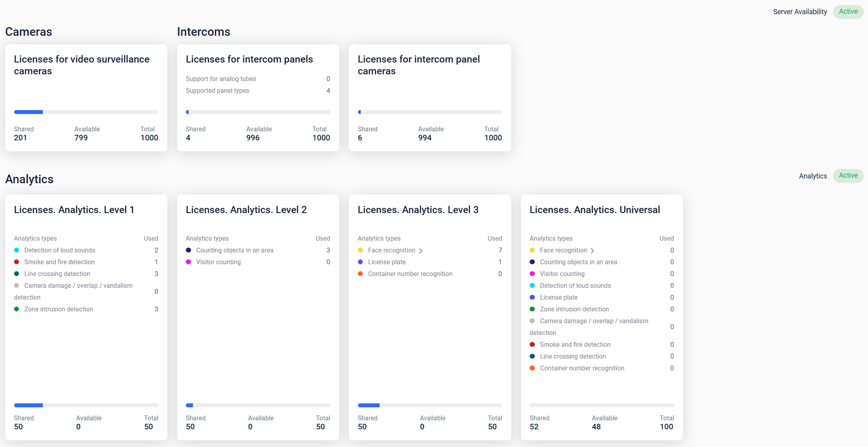Click orange dot for Container number recognition in Level 3
Viewport: 868px width, 447px height.
click(x=360, y=274)
